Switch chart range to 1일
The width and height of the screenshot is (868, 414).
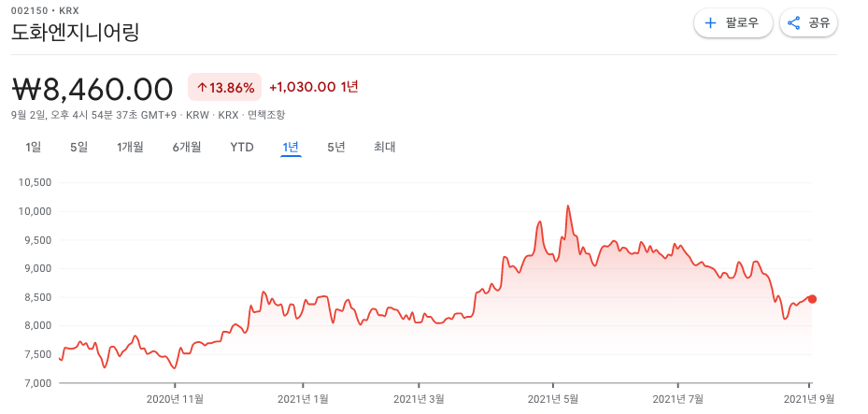(x=34, y=148)
